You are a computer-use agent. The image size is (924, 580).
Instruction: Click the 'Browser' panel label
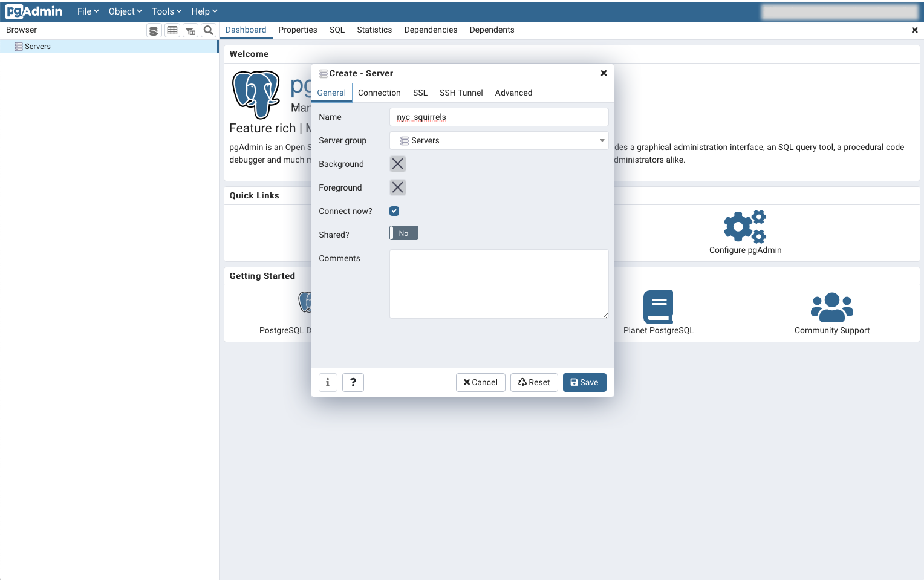click(21, 30)
